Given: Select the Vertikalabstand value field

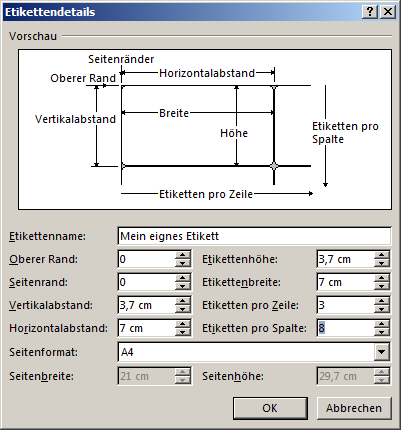Looking at the screenshot, I should [147, 305].
